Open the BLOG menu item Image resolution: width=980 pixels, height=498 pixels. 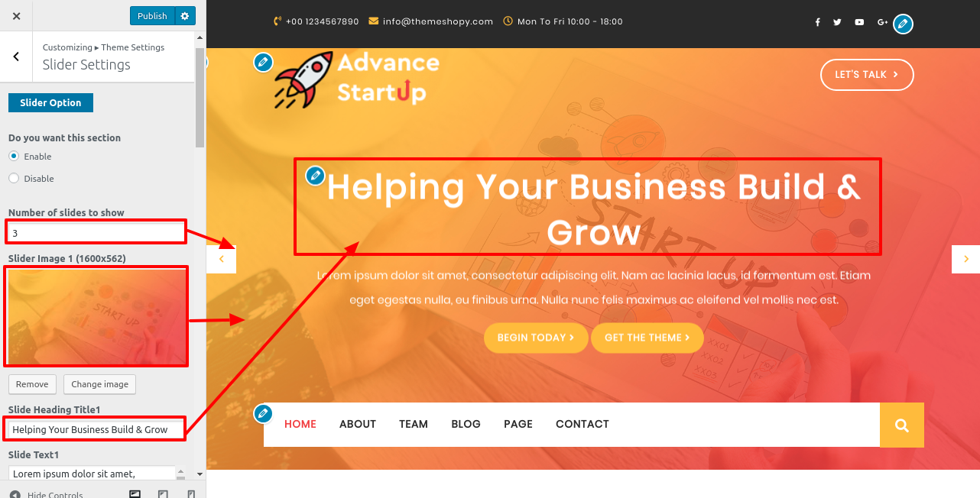click(466, 424)
